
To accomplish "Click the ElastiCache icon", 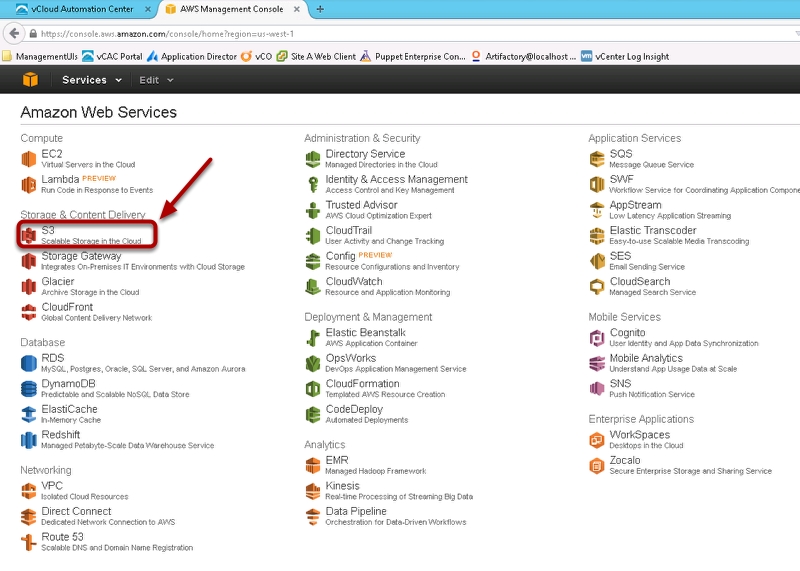I will [29, 414].
